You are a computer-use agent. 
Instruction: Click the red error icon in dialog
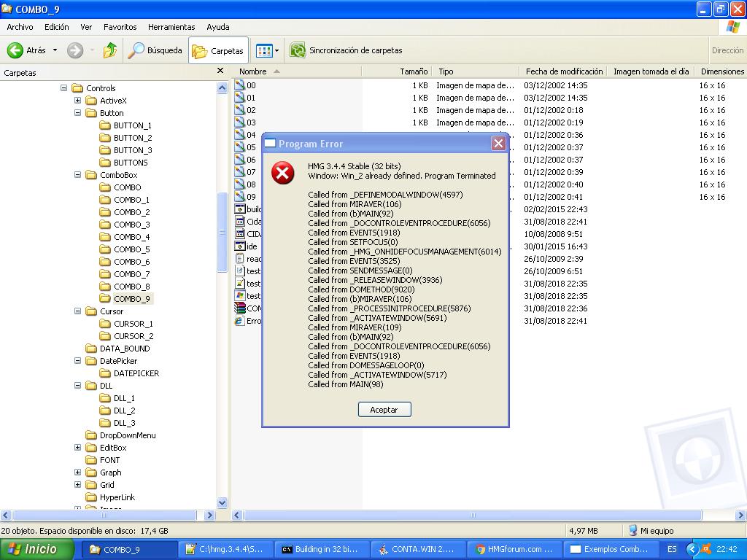pos(282,172)
